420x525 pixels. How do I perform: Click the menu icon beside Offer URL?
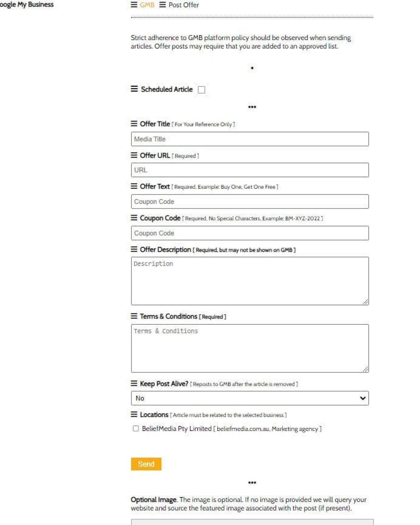134,155
